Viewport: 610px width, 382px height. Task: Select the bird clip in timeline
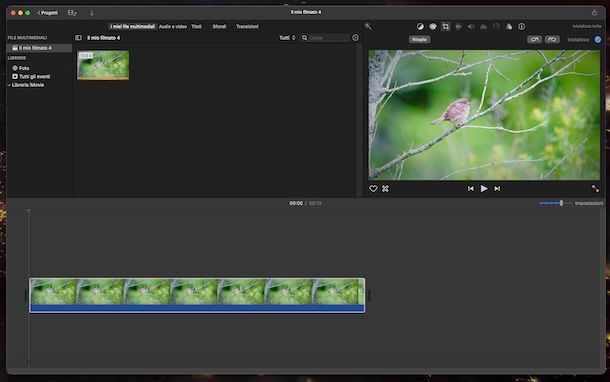coord(197,295)
